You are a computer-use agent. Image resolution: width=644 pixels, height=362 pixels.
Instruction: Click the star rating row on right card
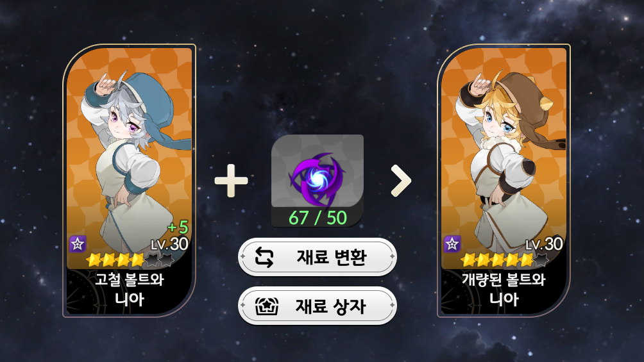505,259
